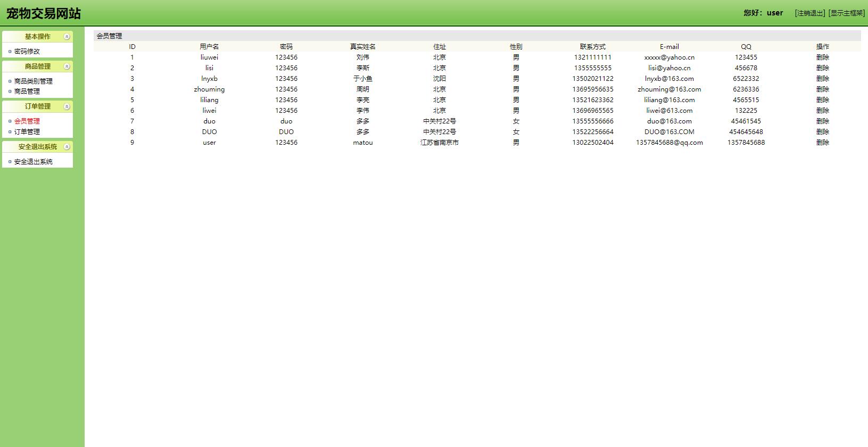Select email zhouming@163.com
Viewport: 868px width, 447px height.
[669, 89]
